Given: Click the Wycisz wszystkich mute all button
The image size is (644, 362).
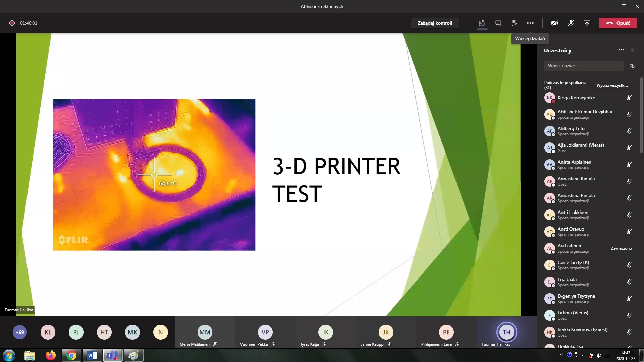Looking at the screenshot, I should tap(612, 85).
